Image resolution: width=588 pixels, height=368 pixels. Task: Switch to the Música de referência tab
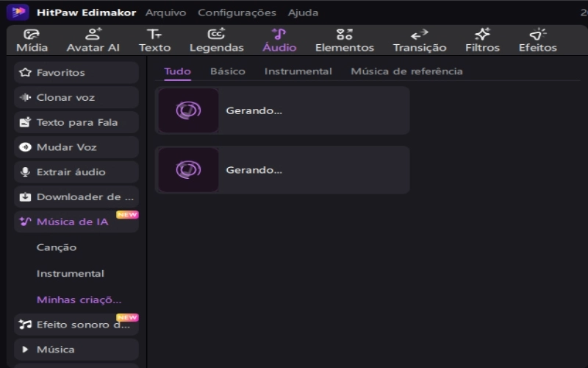coord(406,71)
